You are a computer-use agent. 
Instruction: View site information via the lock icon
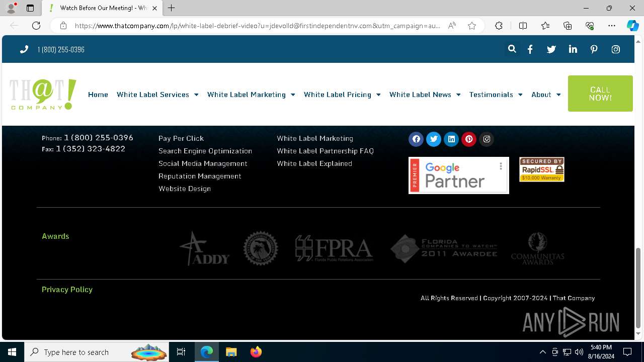click(63, 26)
